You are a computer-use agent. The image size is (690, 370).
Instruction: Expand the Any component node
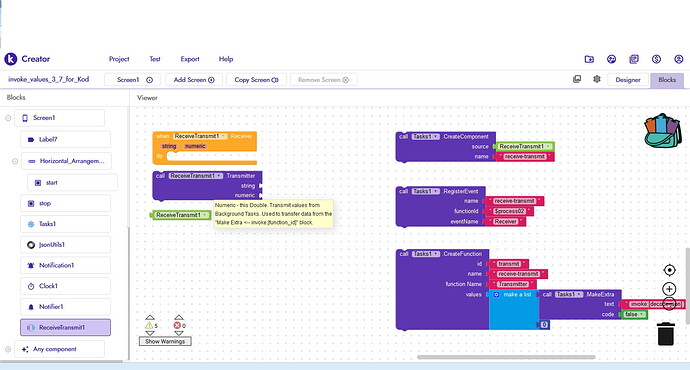click(x=8, y=349)
